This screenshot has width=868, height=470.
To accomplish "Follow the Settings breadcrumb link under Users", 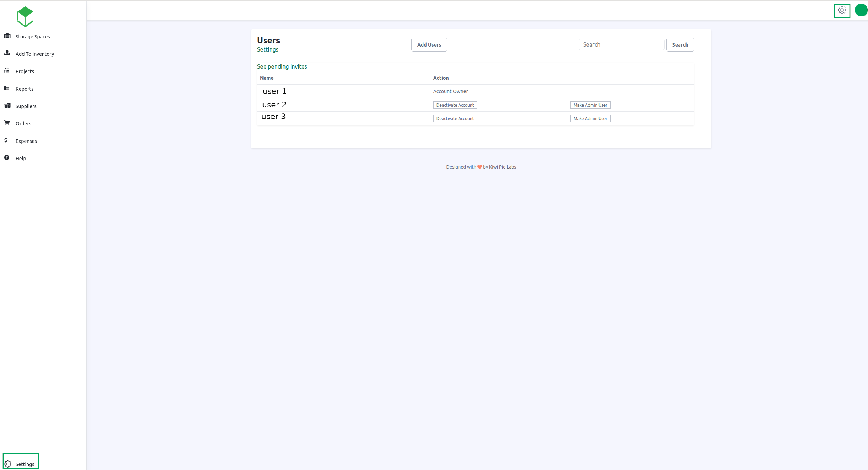I will [x=267, y=50].
